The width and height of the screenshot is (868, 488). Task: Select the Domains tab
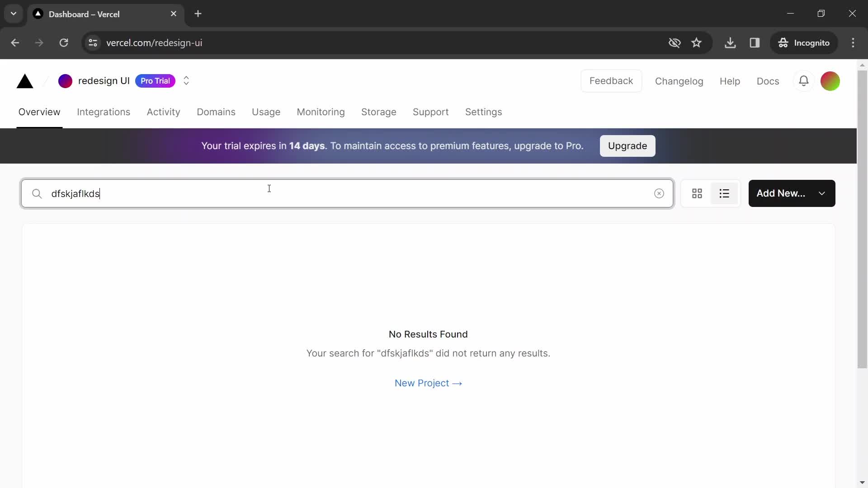tap(216, 112)
